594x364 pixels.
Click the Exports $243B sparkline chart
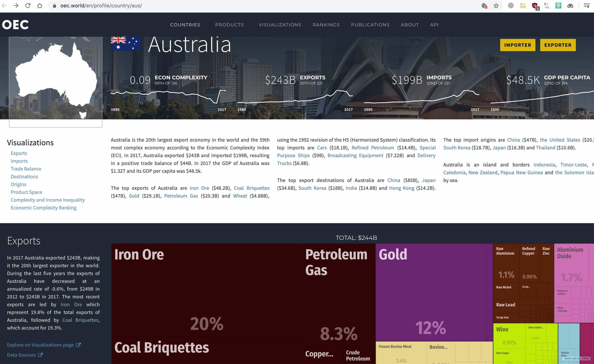coord(295,96)
